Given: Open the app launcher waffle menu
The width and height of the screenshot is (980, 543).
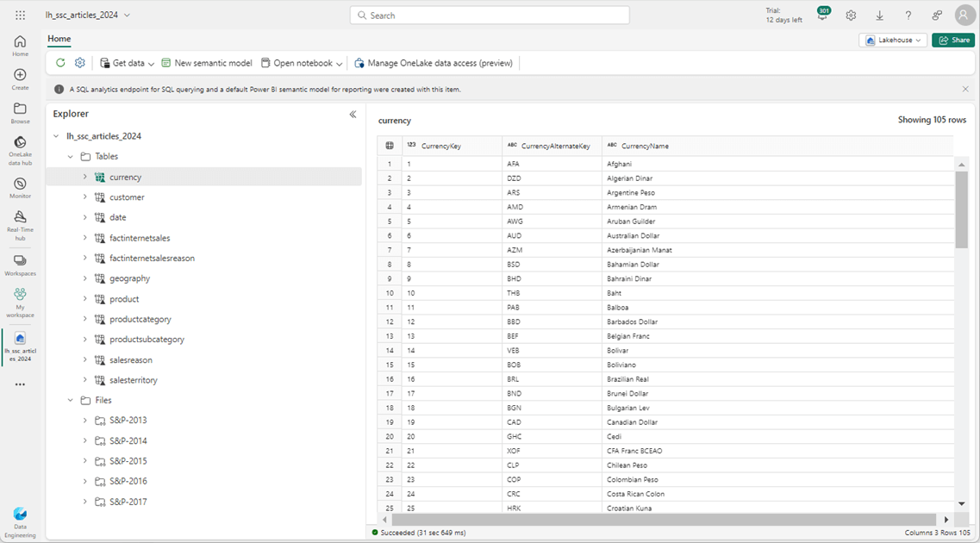Looking at the screenshot, I should click(20, 16).
